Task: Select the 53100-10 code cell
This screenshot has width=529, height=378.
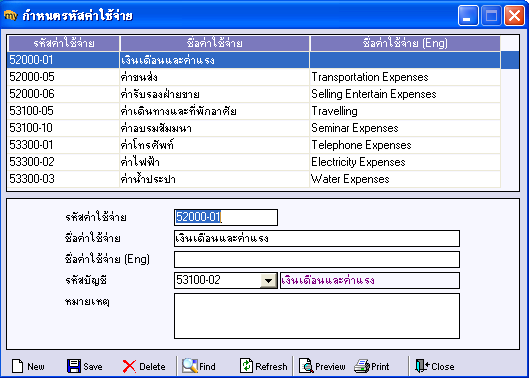Action: (x=63, y=128)
